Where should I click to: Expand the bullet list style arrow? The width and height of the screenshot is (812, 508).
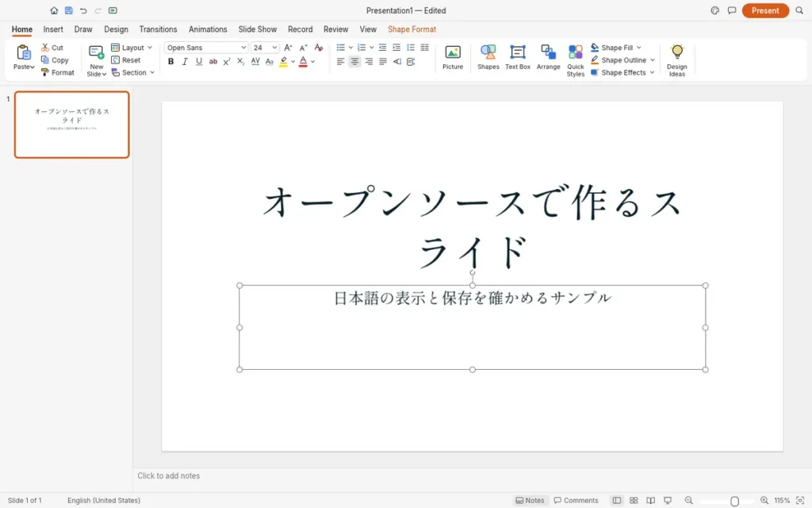coord(350,48)
